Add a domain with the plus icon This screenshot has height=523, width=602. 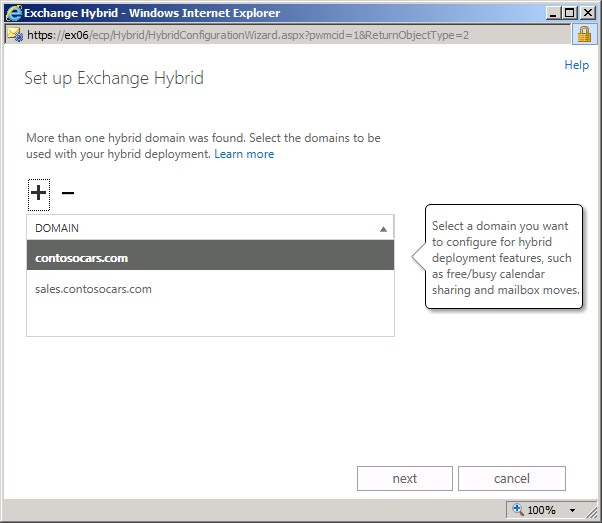[39, 194]
